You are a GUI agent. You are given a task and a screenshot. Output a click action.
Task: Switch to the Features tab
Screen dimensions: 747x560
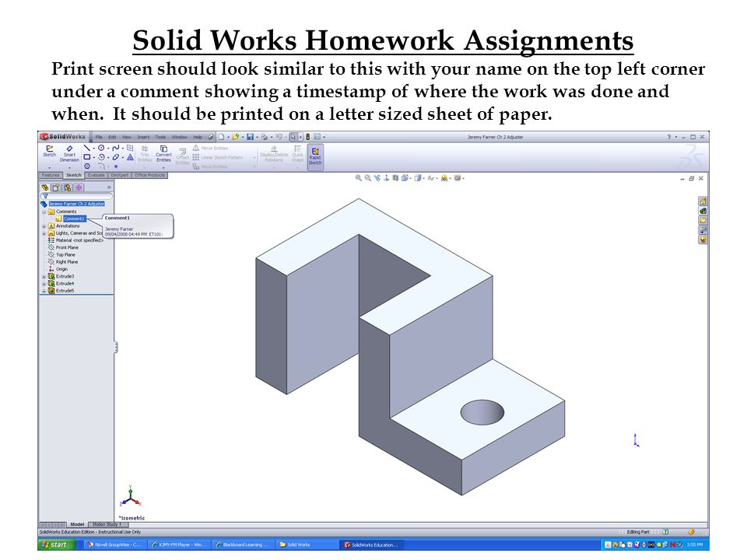click(x=51, y=175)
